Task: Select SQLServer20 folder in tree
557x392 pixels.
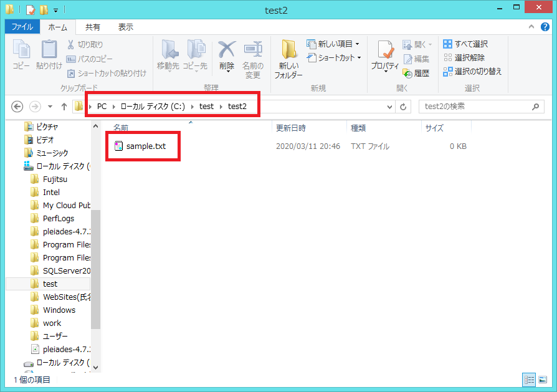Action: (60, 271)
